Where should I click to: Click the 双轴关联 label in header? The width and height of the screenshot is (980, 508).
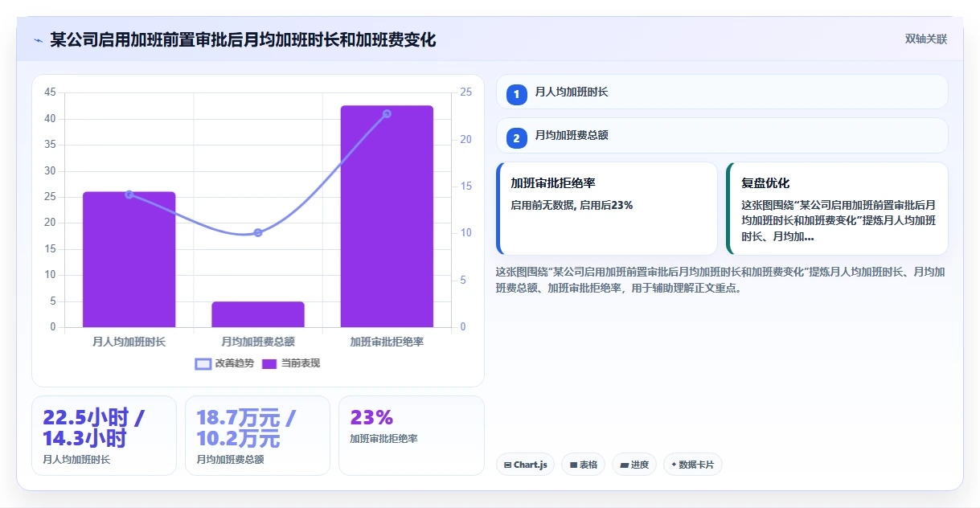pos(926,39)
